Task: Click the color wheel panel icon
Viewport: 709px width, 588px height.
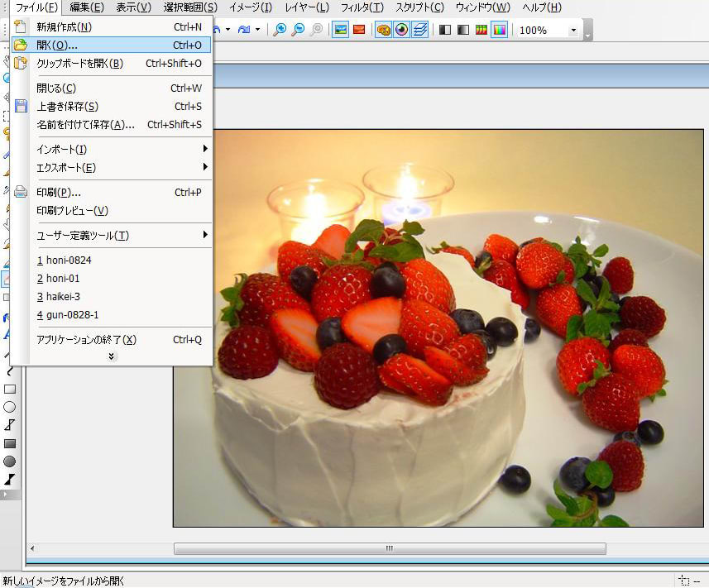Action: [402, 30]
